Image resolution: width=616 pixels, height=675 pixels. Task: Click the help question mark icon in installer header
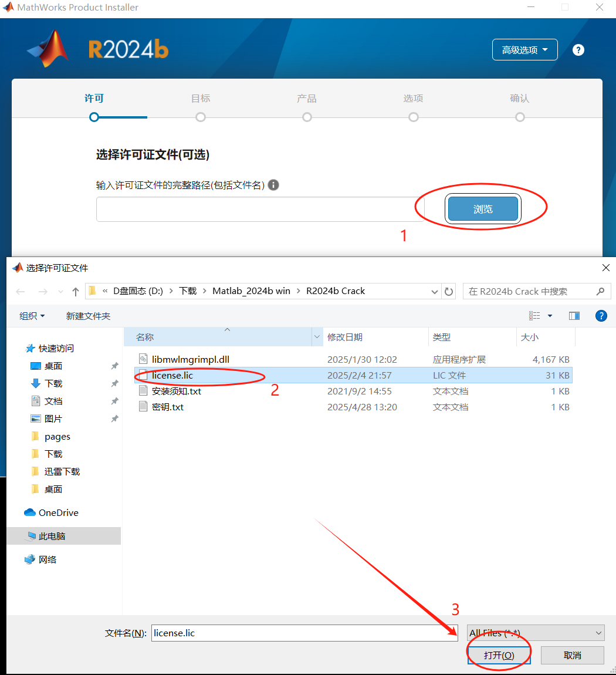tap(578, 50)
